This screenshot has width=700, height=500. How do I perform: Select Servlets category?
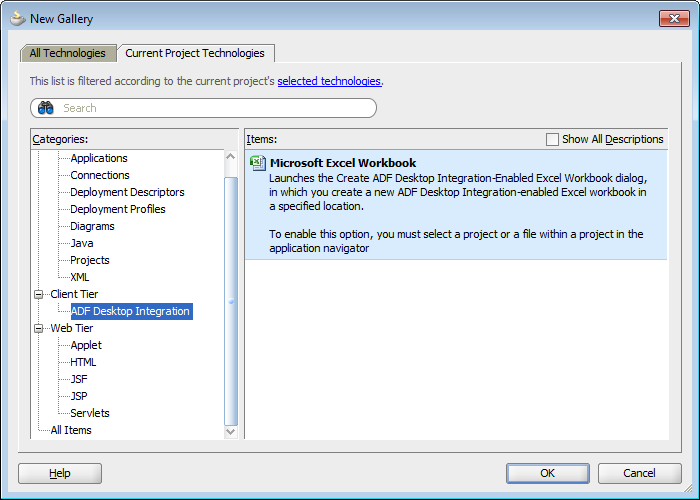pos(90,413)
